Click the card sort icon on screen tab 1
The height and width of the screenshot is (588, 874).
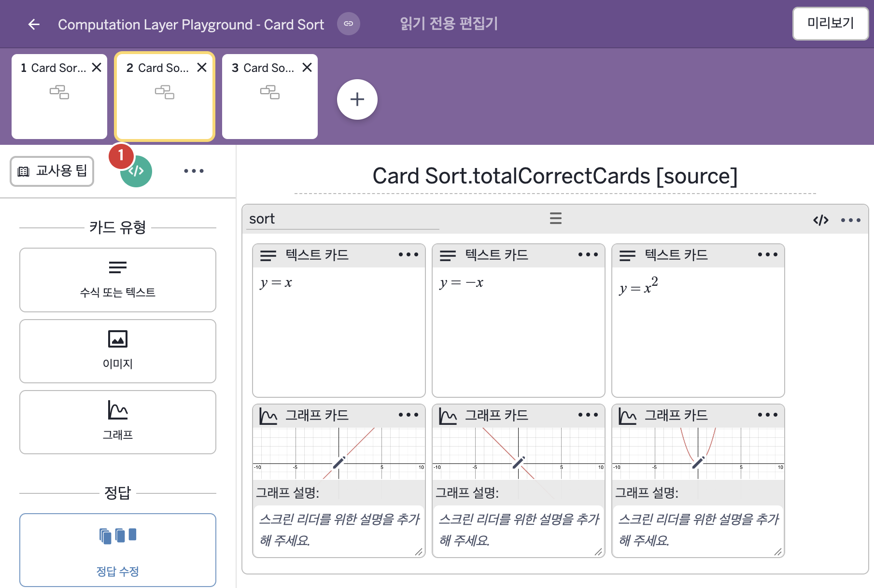(59, 92)
